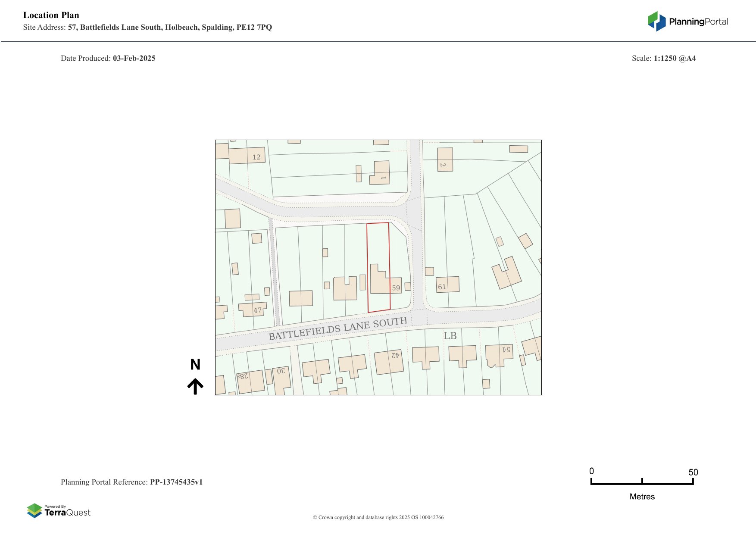Screen dimensions: 756x535
Task: Select the red-outlined site plot
Action: pos(378,246)
